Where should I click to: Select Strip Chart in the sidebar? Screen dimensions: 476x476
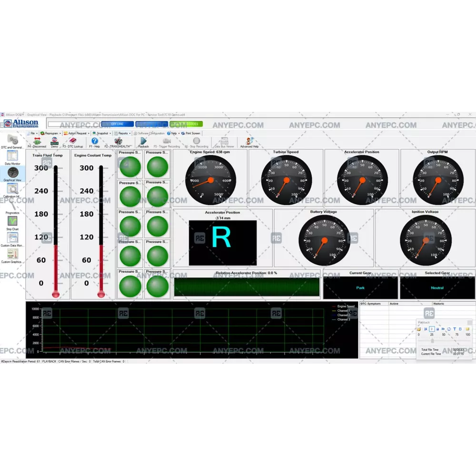pos(12,222)
